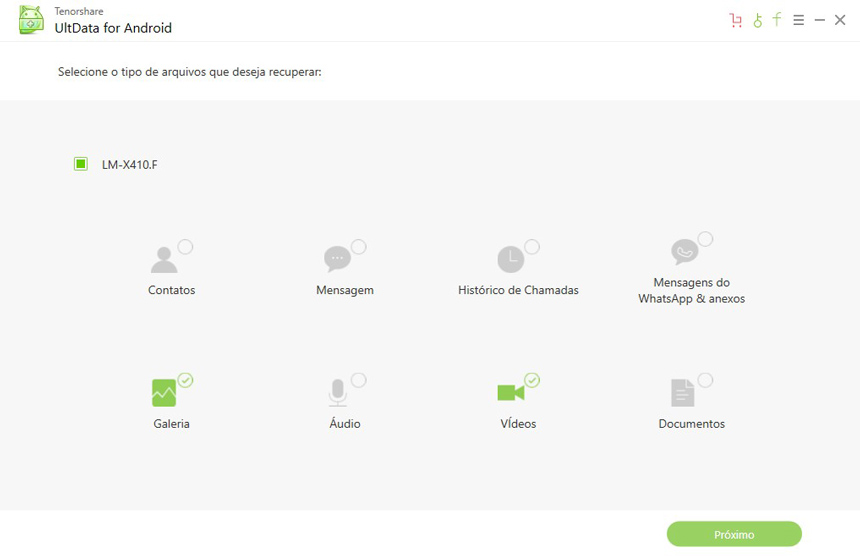The height and width of the screenshot is (556, 860).
Task: Tick the Documentos selection circle
Action: pos(705,380)
